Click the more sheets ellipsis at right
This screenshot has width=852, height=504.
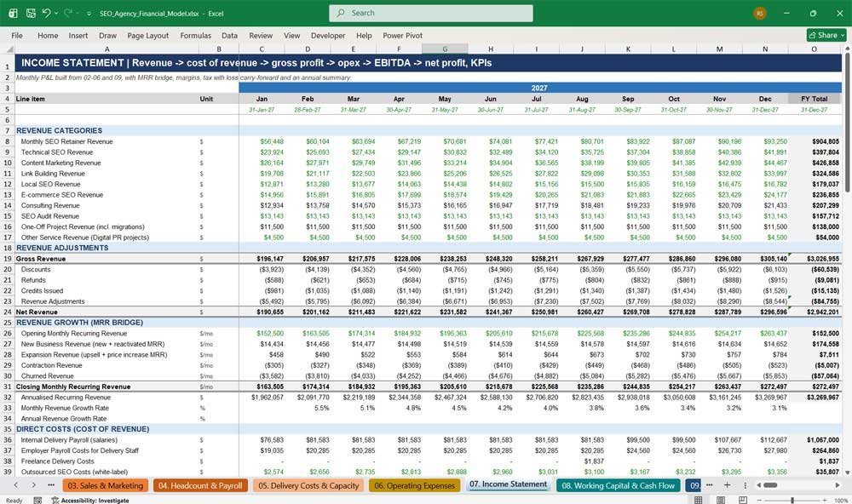coord(710,485)
